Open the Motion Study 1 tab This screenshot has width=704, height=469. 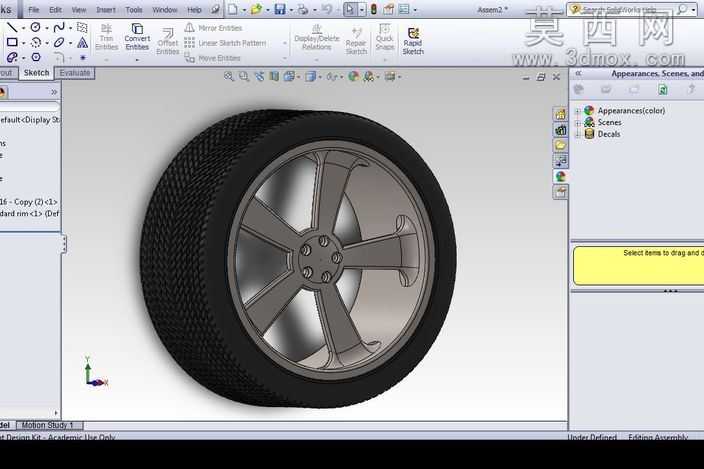[x=48, y=425]
